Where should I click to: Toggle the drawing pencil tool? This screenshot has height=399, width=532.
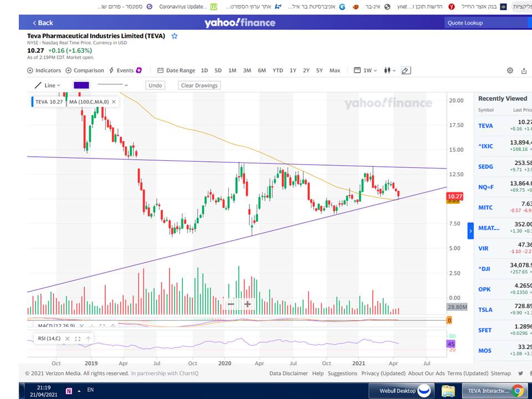click(x=406, y=70)
